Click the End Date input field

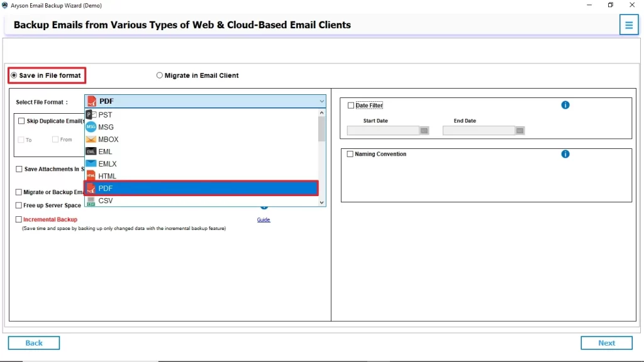[479, 131]
